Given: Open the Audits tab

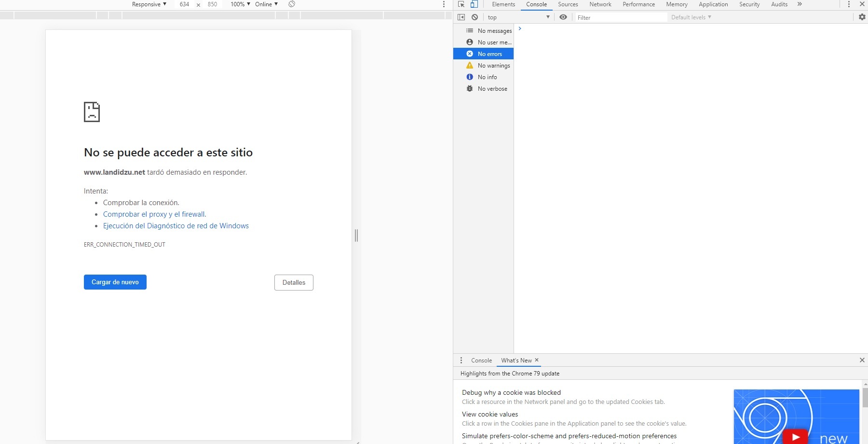Looking at the screenshot, I should pos(779,4).
